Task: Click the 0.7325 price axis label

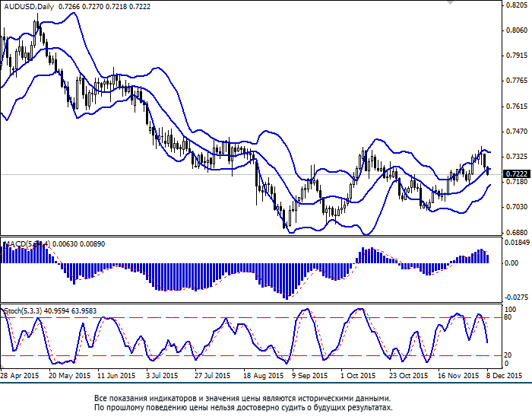Action: click(x=516, y=157)
